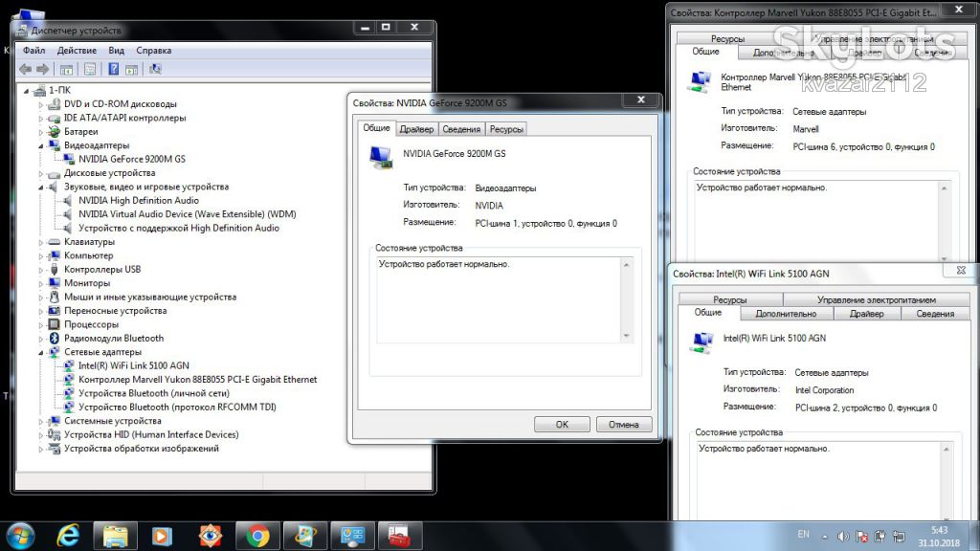
Task: Open Action Center flag icon in tray
Action: [861, 536]
